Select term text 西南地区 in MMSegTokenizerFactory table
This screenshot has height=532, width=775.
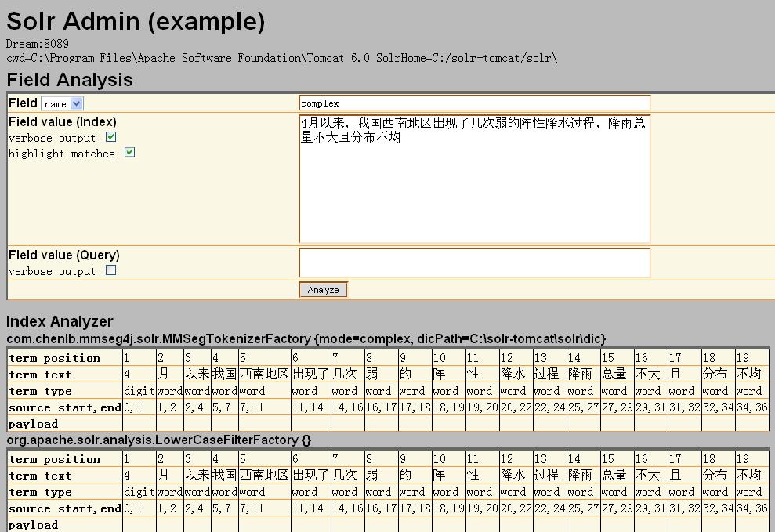(x=264, y=375)
